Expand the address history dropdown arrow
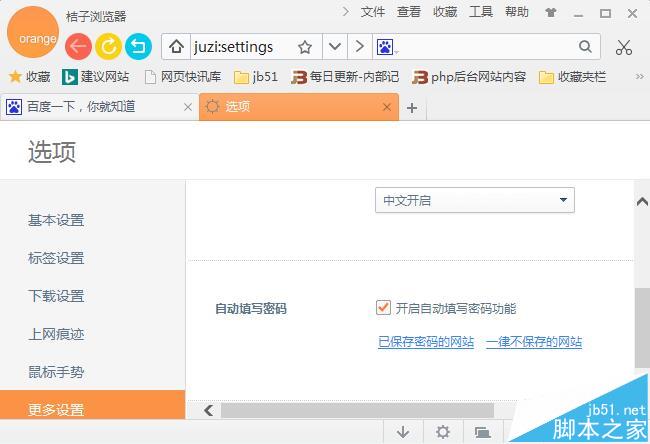 335,46
